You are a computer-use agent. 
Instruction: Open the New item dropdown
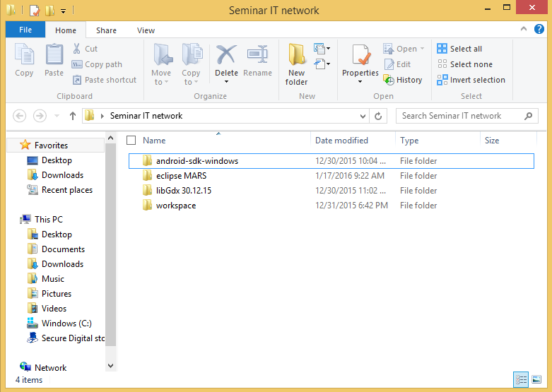coord(322,48)
